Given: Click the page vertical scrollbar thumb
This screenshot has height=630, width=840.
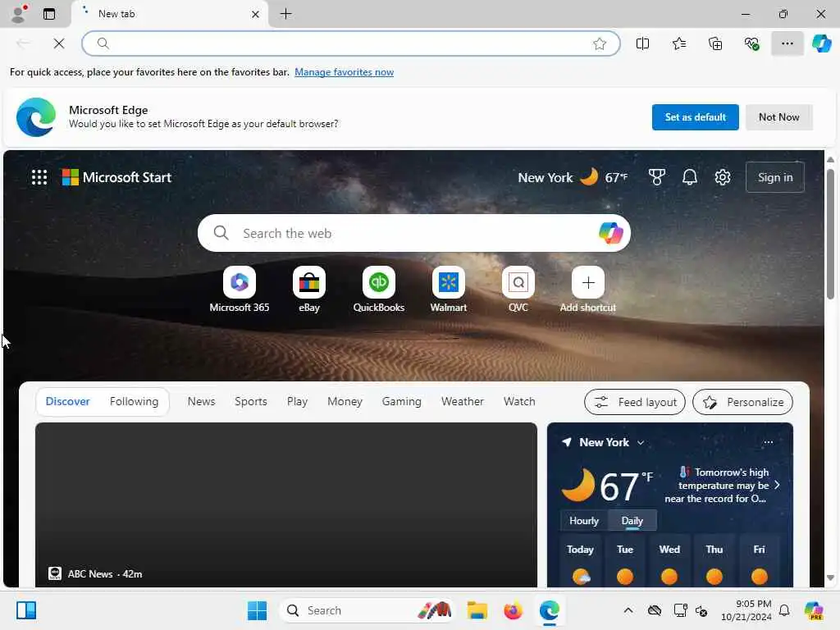Looking at the screenshot, I should coord(830,234).
